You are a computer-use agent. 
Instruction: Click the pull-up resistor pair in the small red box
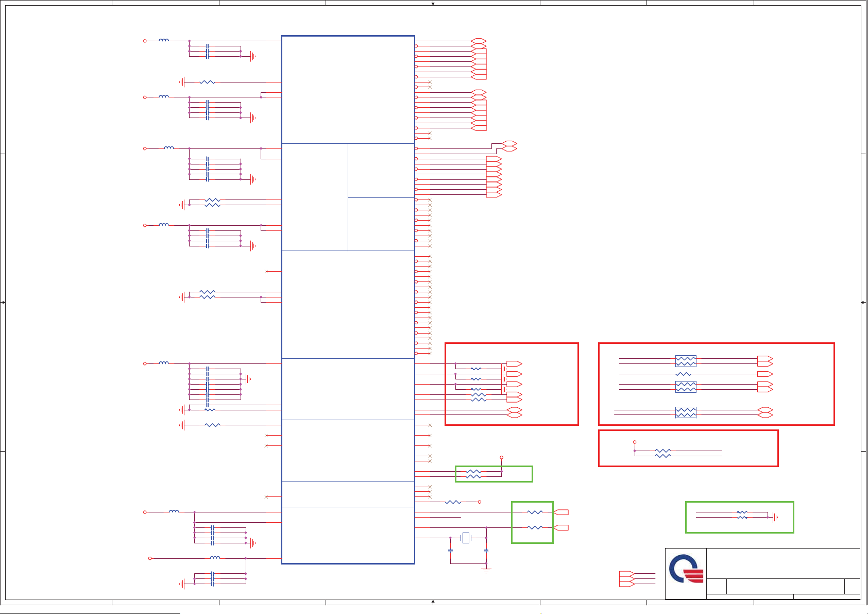pos(662,453)
